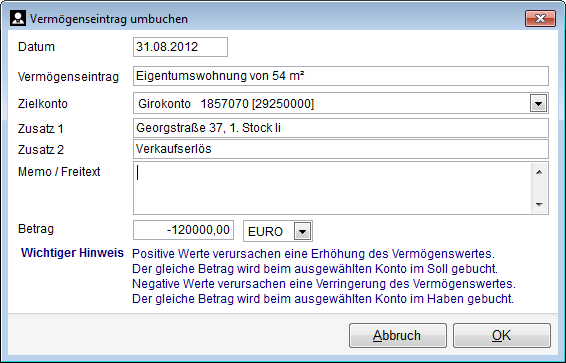Click the line ending 'im Haben gebucht.'
This screenshot has width=566, height=363.
[x=323, y=299]
